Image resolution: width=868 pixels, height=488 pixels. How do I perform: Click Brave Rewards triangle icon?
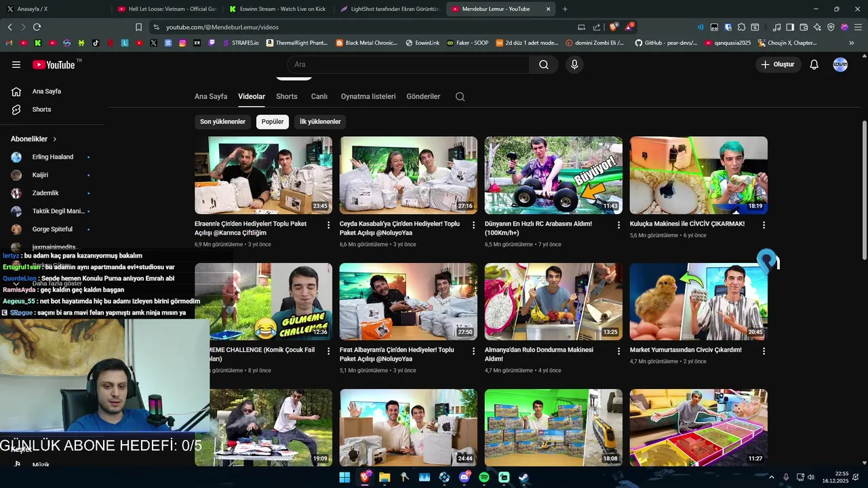pyautogui.click(x=630, y=27)
